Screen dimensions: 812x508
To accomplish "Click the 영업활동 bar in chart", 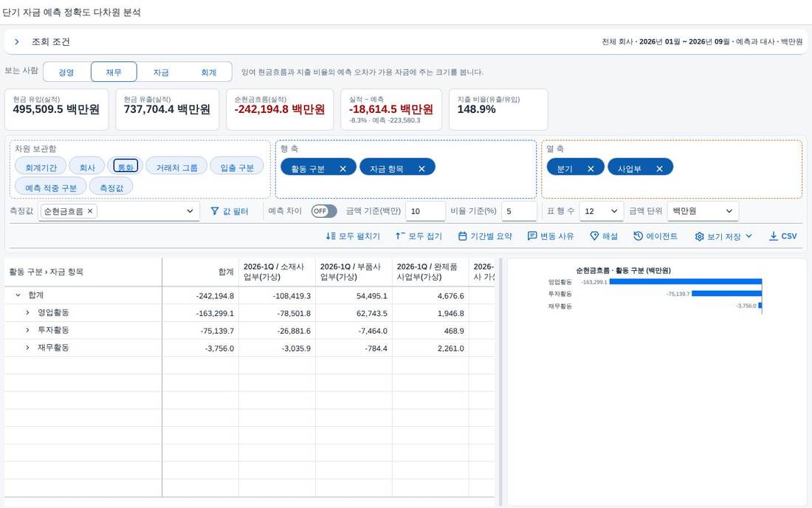I will click(686, 282).
